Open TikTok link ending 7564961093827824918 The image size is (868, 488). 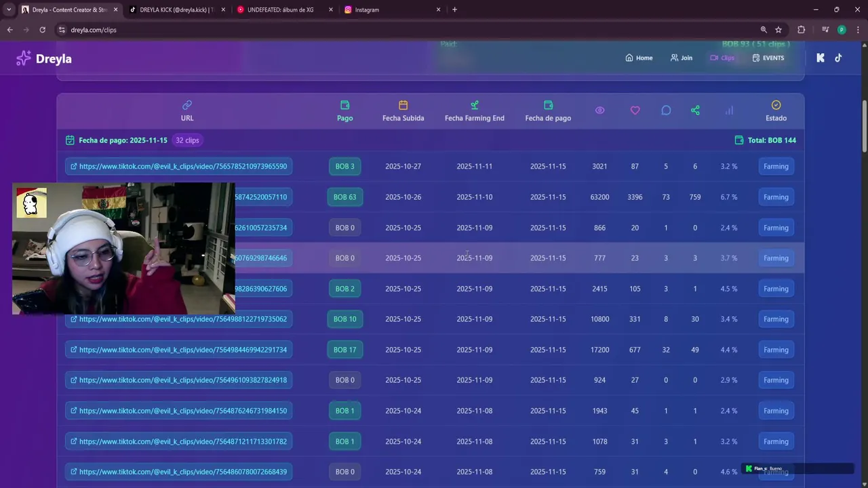point(179,380)
